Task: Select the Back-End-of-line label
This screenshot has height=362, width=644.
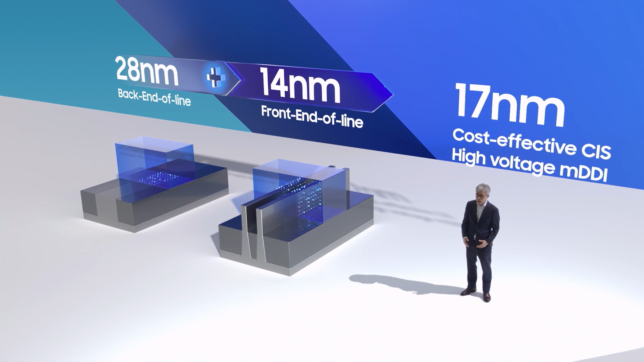Action: (x=154, y=97)
